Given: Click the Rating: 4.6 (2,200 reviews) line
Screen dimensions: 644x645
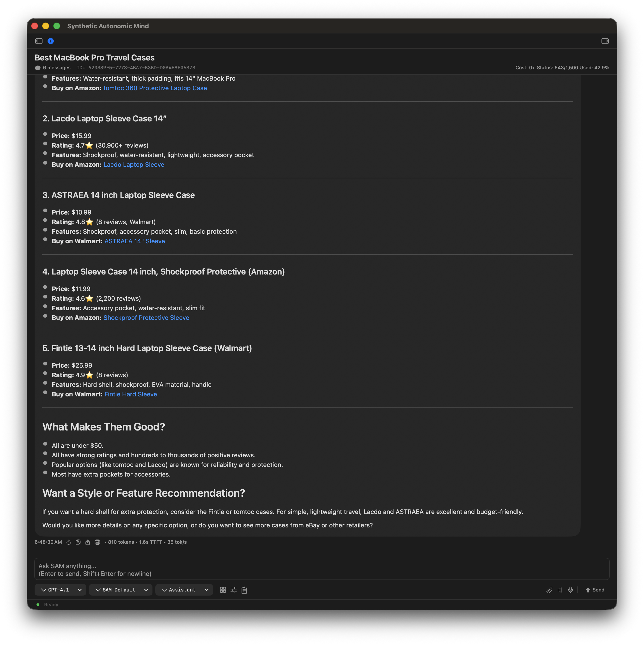Looking at the screenshot, I should coord(96,299).
